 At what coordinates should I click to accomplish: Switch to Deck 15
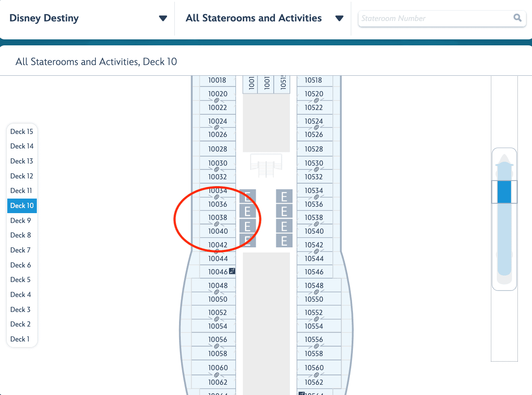[22, 132]
